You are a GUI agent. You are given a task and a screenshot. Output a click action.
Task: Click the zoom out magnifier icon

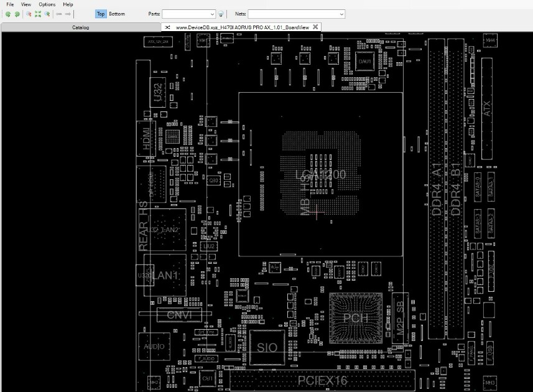click(x=47, y=14)
